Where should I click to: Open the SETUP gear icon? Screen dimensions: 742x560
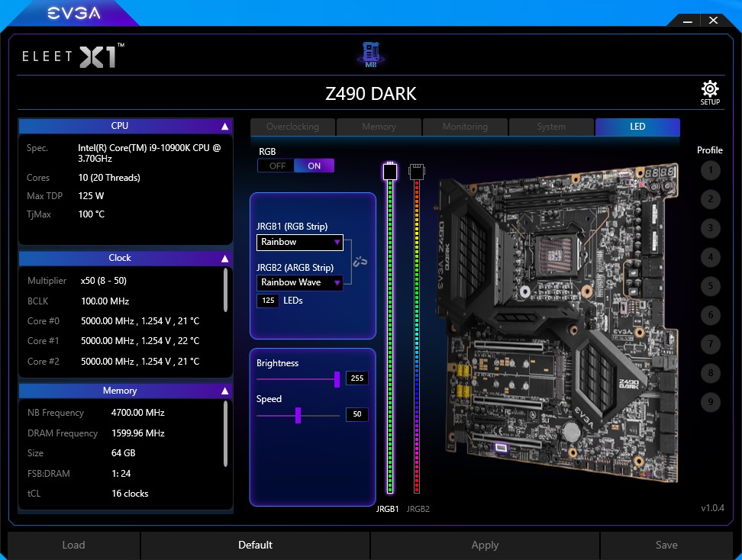click(710, 92)
